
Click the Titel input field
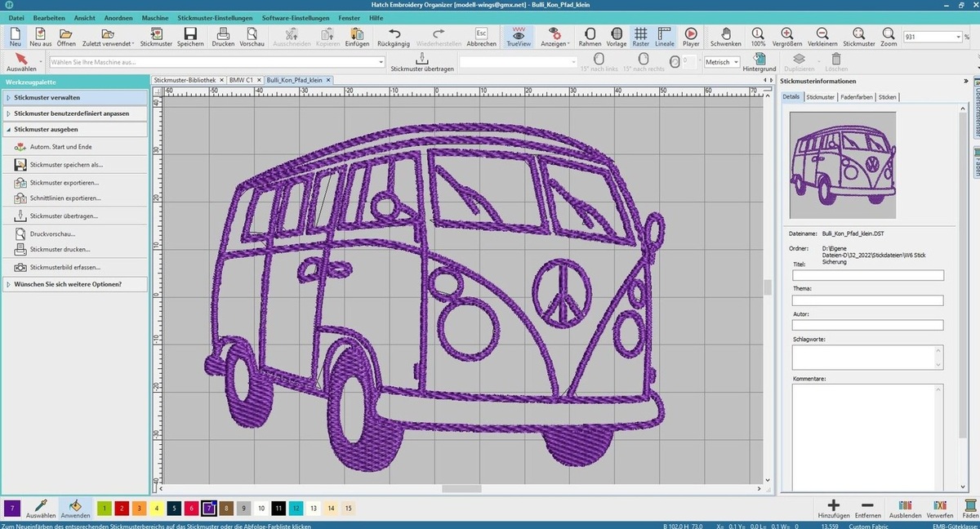click(867, 275)
